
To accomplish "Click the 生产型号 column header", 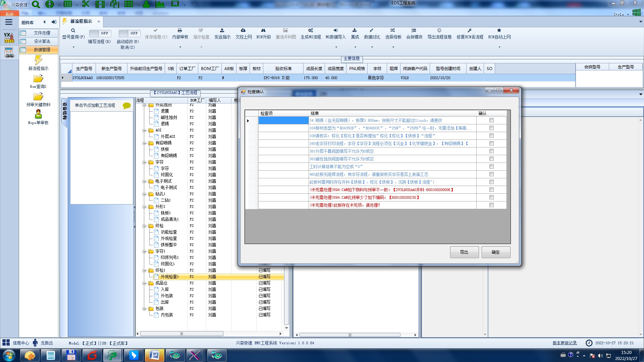I will (x=84, y=69).
